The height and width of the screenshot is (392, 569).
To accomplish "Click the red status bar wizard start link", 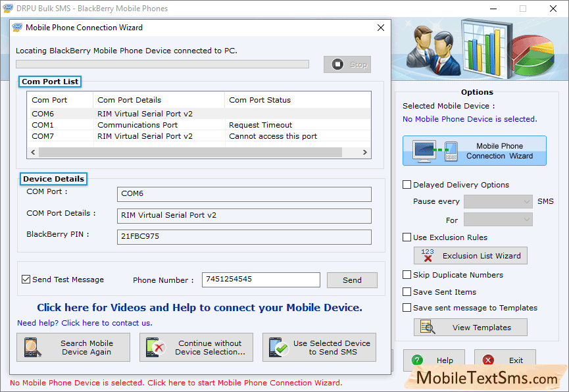I will click(x=176, y=383).
